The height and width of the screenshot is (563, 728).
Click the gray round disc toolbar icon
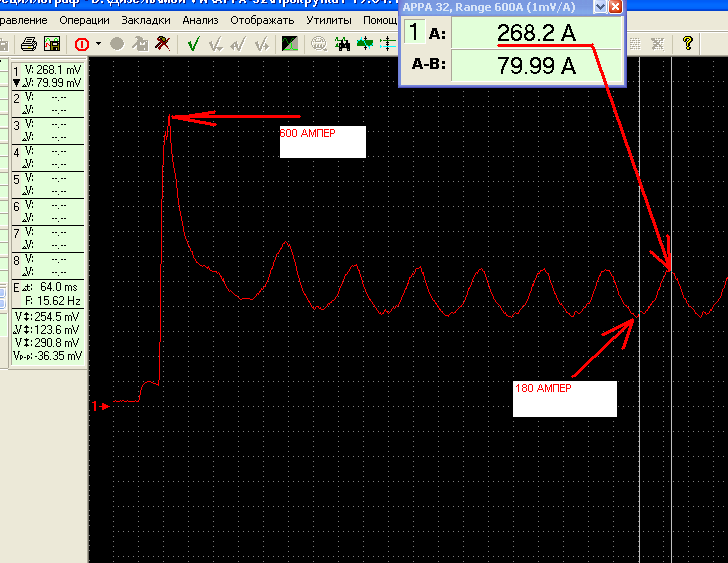(x=117, y=44)
